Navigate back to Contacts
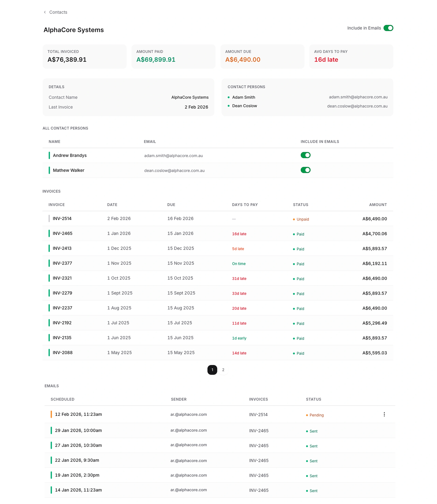Screen dimensions: 437x504 coord(58,12)
